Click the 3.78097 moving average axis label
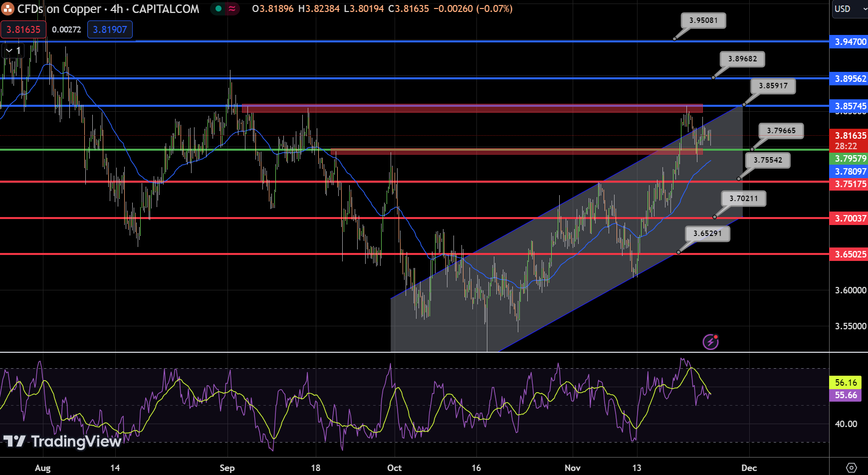 click(849, 172)
